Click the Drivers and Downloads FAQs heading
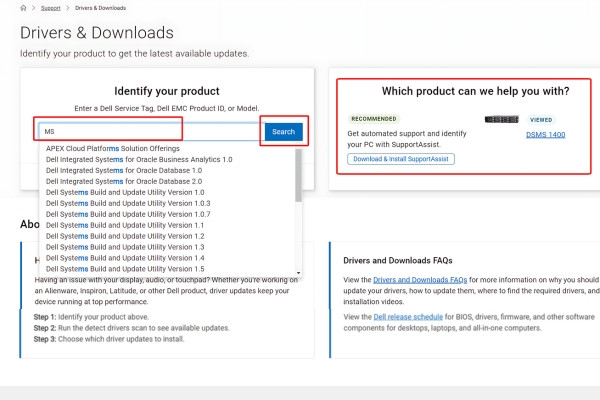 (x=398, y=261)
